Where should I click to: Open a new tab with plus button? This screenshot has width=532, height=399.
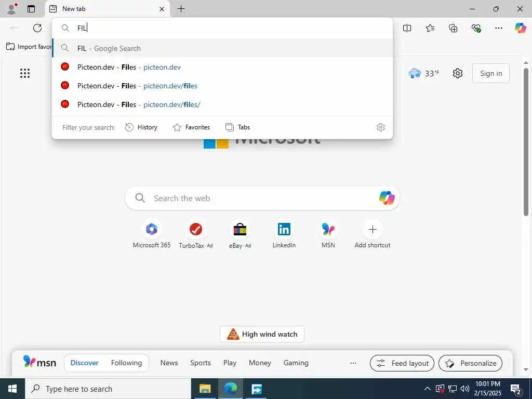[181, 9]
